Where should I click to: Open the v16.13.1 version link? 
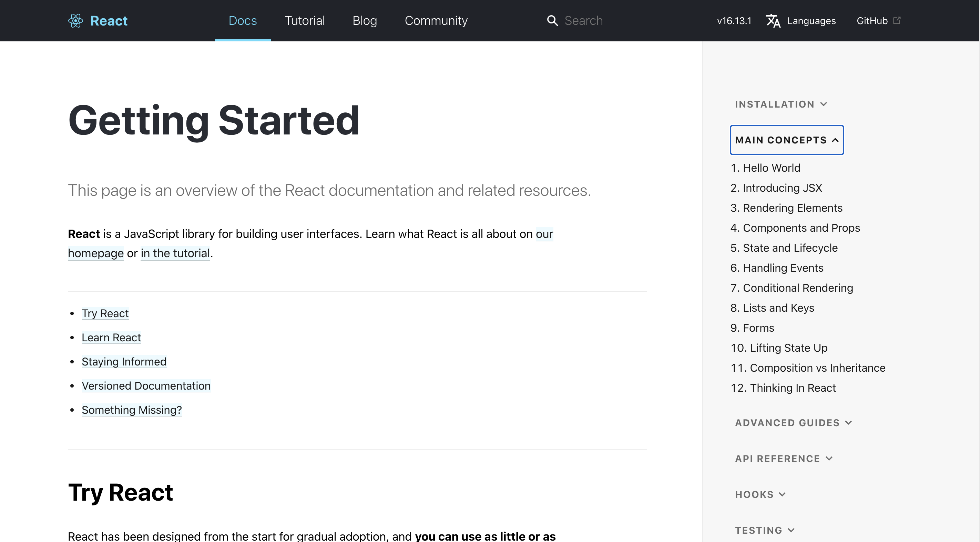point(734,21)
